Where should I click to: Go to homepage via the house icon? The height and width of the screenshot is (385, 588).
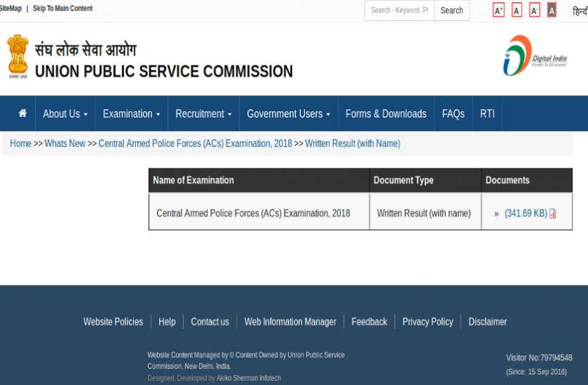point(23,113)
